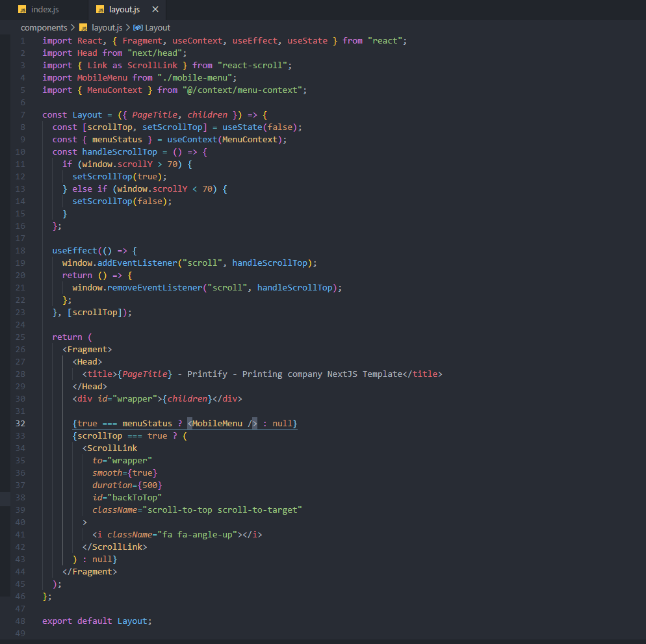Viewport: 646px width, 644px height.
Task: Click the chevron after components breadcrumb
Action: coord(72,27)
